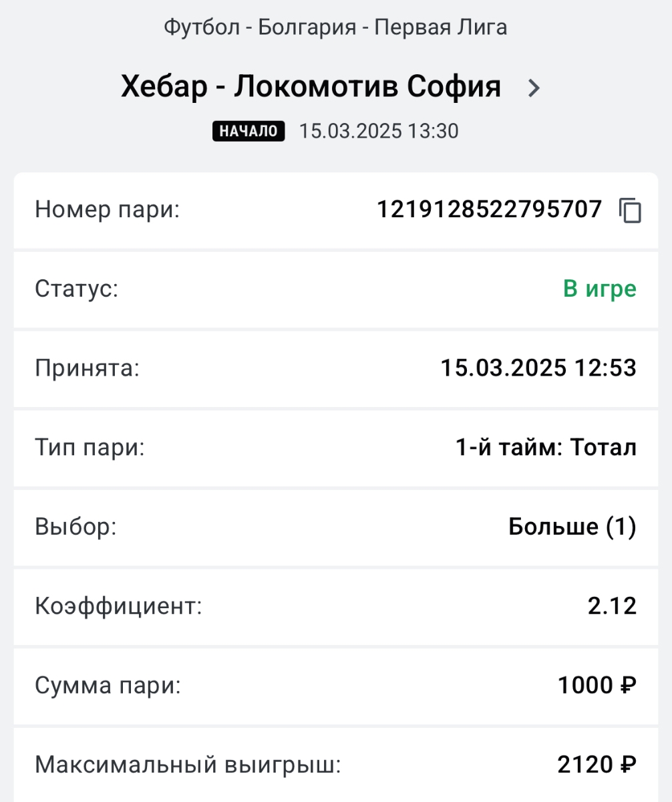Tap the НАЧАЛО badge
Image resolution: width=672 pixels, height=802 pixels.
click(x=248, y=131)
